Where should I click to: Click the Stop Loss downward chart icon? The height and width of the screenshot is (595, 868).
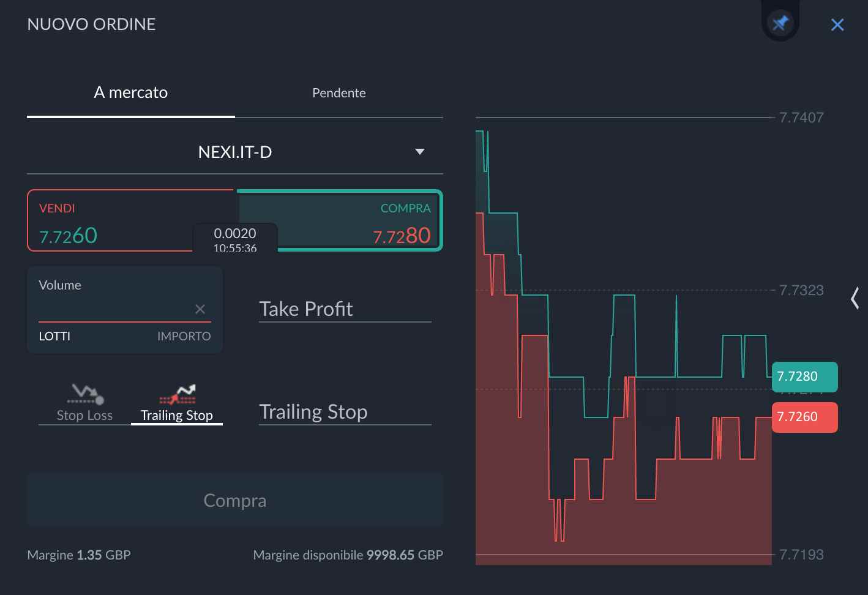(x=84, y=394)
